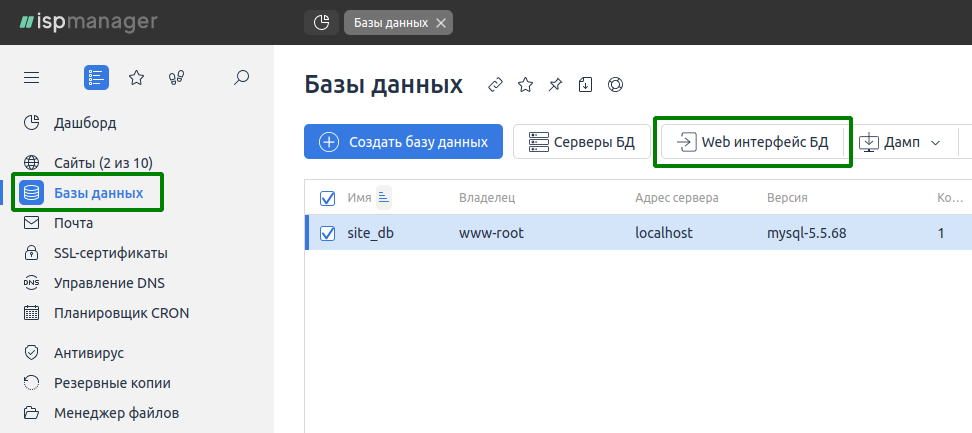Image resolution: width=972 pixels, height=433 pixels.
Task: Sort by Имя column sort icon
Action: 384,198
